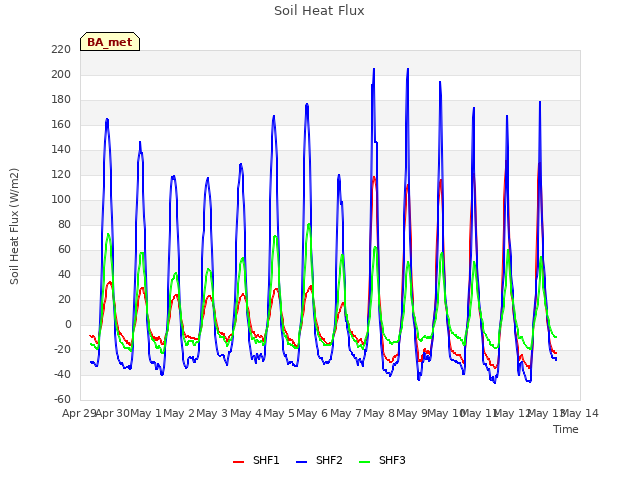Click the May 7 date tick label
The image size is (640, 480).
[346, 413]
